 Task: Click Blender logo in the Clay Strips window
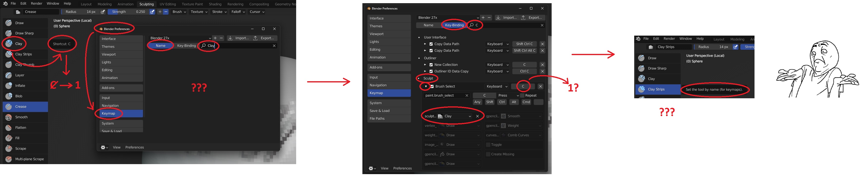tap(638, 39)
